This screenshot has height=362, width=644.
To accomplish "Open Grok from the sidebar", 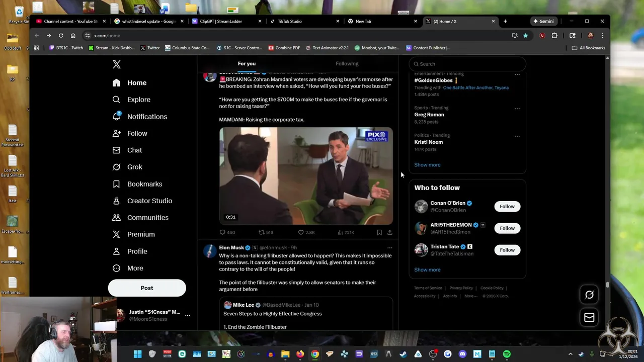I will pos(127,167).
